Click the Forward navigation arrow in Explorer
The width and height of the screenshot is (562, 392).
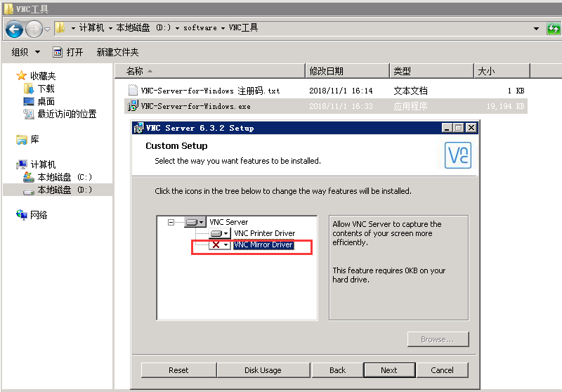point(34,30)
